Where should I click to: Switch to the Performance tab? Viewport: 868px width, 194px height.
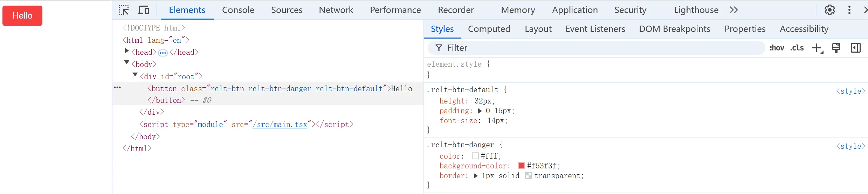coord(395,10)
